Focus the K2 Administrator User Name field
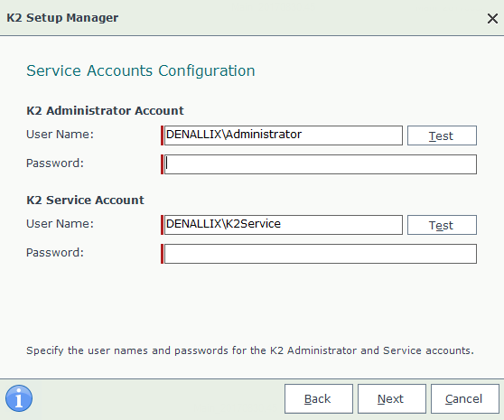 [x=284, y=135]
